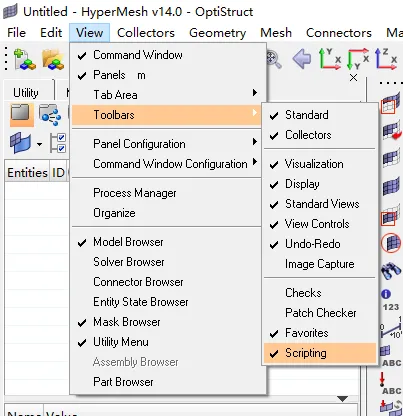This screenshot has height=416, width=403.
Task: Click the zoom magnifier icon in toolbar
Action: [274, 59]
